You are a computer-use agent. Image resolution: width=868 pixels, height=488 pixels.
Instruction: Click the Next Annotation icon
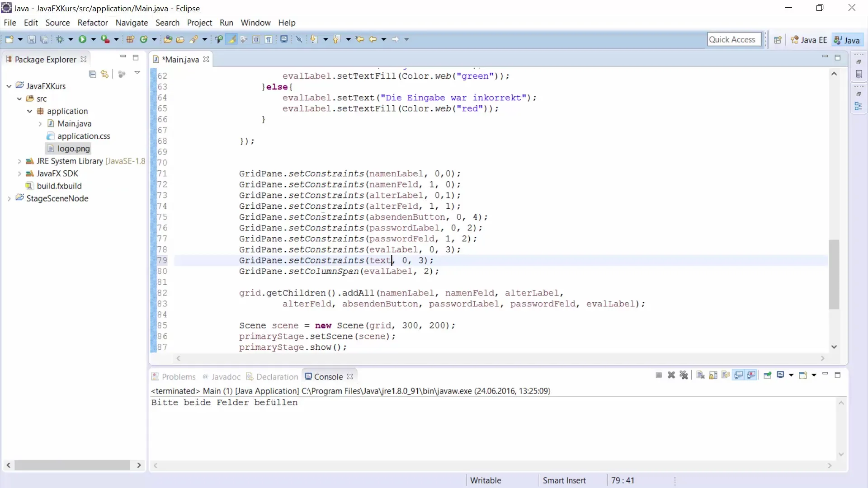click(314, 39)
